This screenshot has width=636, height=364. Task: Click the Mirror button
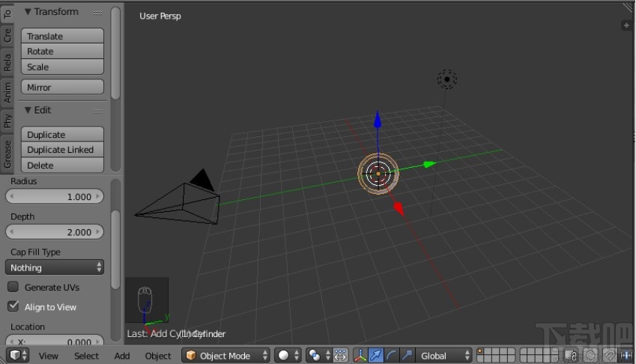click(62, 87)
